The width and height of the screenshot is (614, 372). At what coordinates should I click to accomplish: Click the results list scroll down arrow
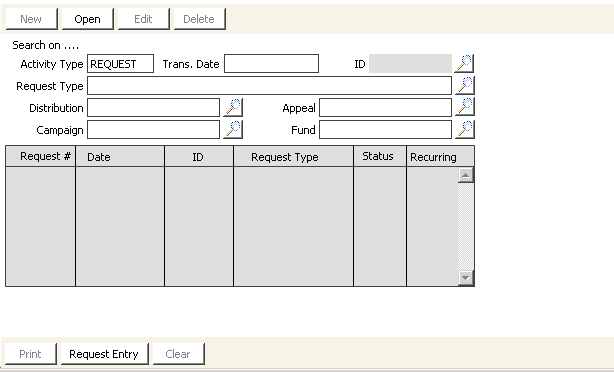(x=466, y=278)
